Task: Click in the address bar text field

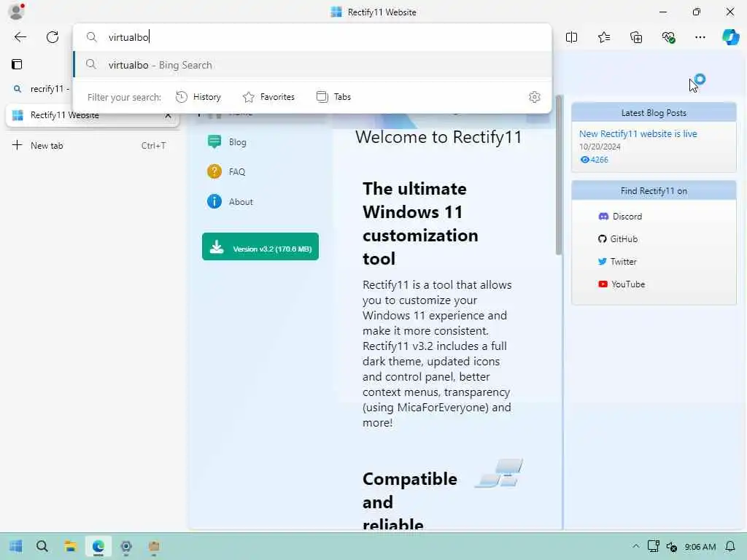Action: (x=312, y=37)
